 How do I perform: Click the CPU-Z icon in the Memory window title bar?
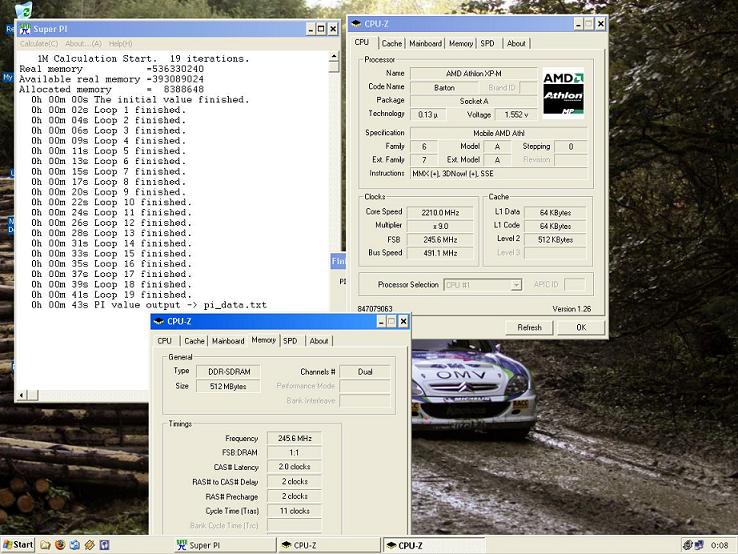point(159,322)
